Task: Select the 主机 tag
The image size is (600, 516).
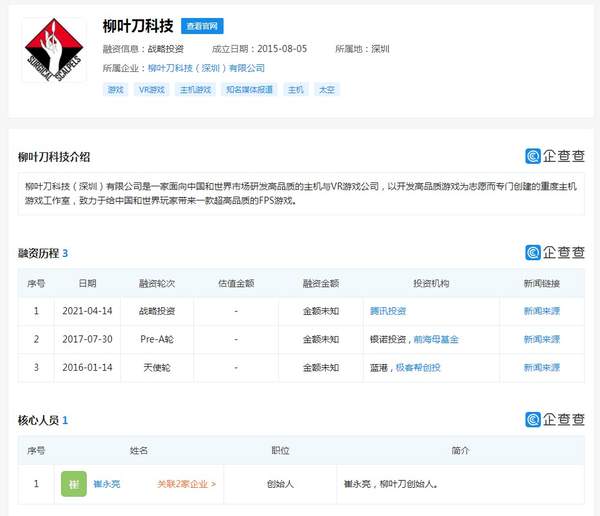Action: (x=295, y=90)
